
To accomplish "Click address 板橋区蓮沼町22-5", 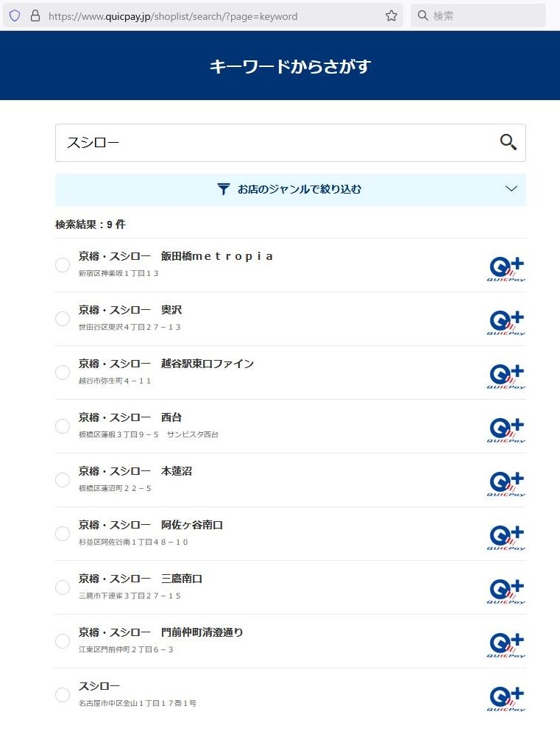I will [x=115, y=488].
